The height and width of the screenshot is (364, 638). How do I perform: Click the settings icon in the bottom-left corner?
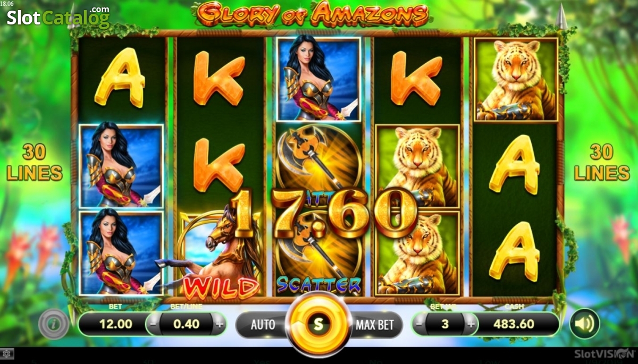7,353
